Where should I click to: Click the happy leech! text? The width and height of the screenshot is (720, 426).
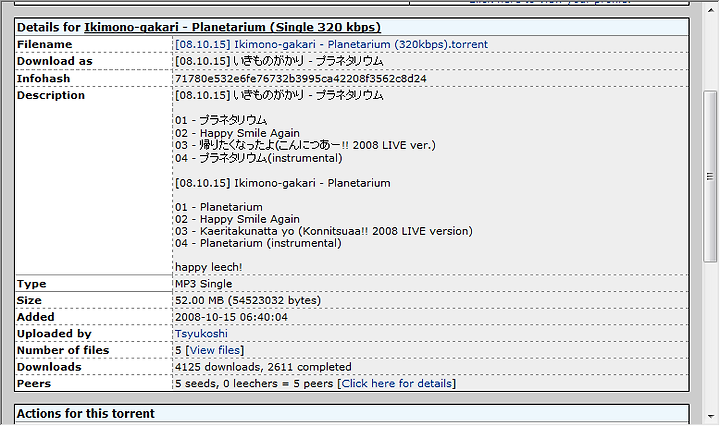coord(208,267)
